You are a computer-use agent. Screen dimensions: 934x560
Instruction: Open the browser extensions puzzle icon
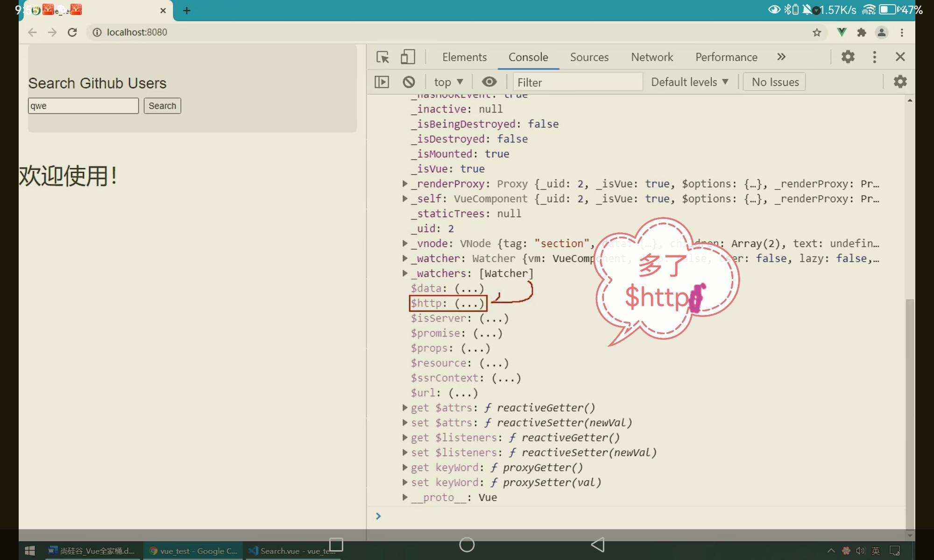862,32
